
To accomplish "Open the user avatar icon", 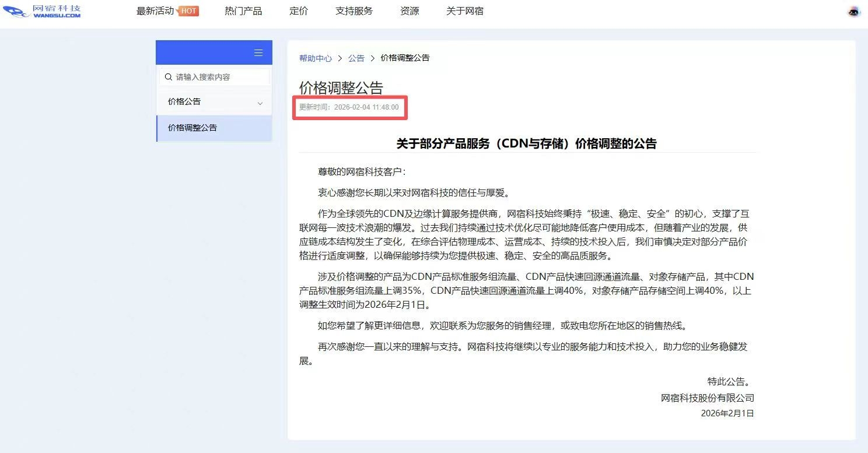I will (x=854, y=12).
